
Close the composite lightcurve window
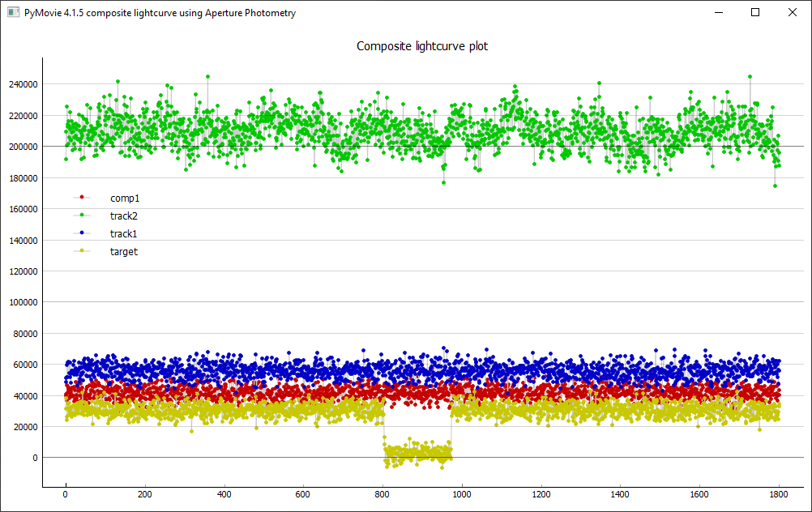[793, 13]
